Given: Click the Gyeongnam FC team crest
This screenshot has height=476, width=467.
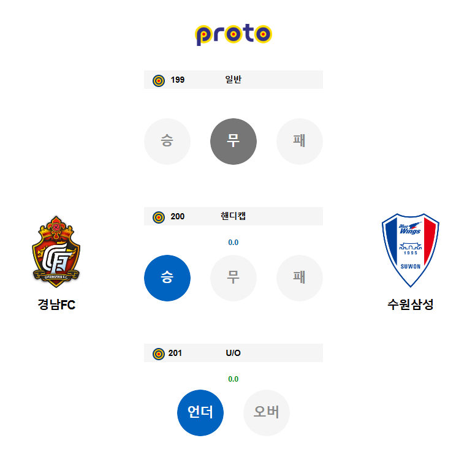Looking at the screenshot, I should 56,252.
